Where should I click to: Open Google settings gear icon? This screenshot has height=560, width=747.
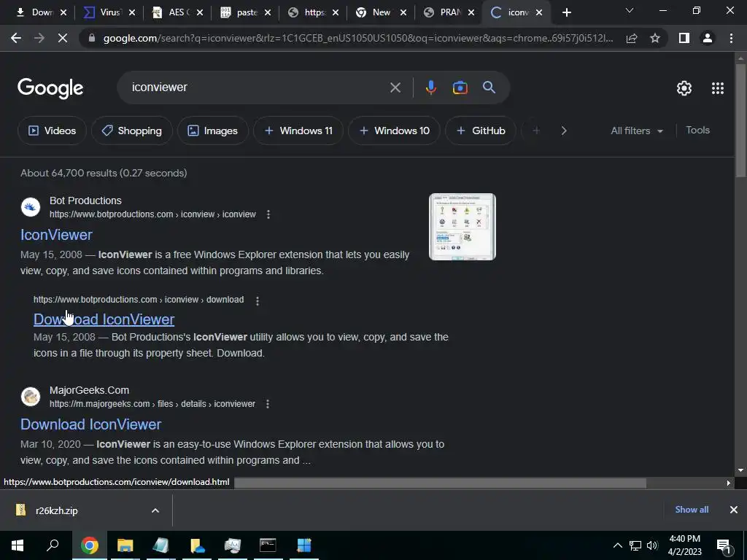(x=684, y=88)
